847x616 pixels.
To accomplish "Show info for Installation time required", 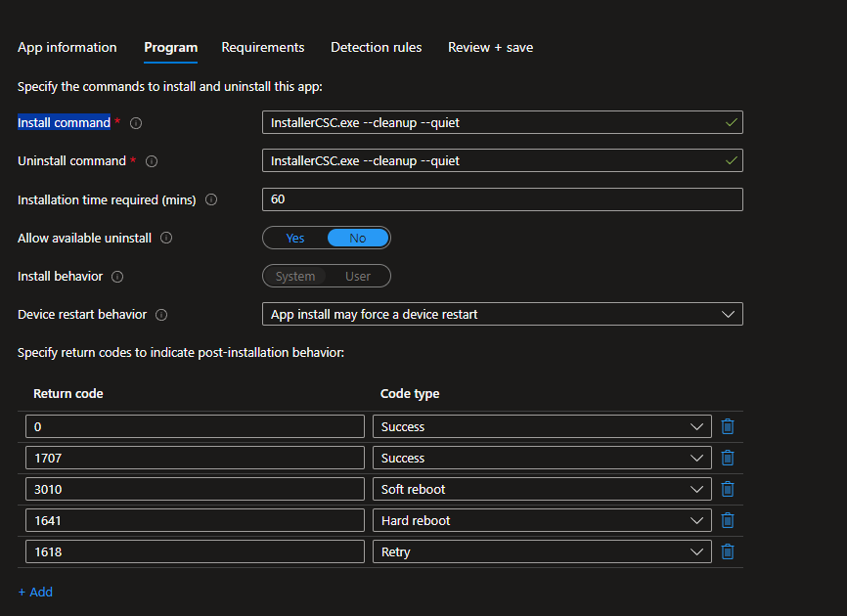I will pos(211,199).
